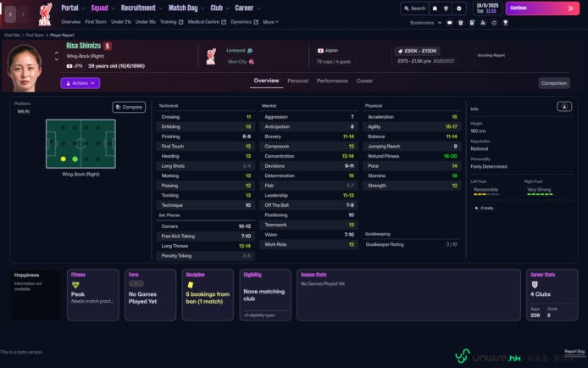The width and height of the screenshot is (588, 368).
Task: Click the icon next to Liverpool club name
Action: 250,51
